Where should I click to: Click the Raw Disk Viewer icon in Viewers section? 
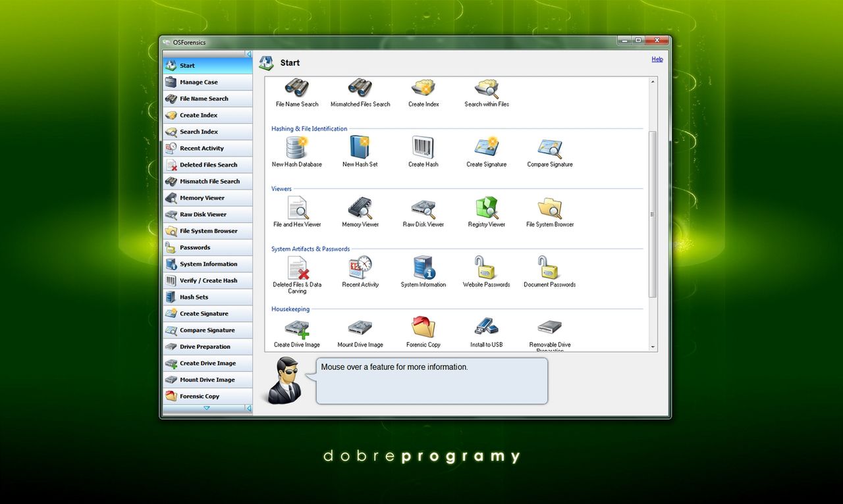[x=423, y=209]
